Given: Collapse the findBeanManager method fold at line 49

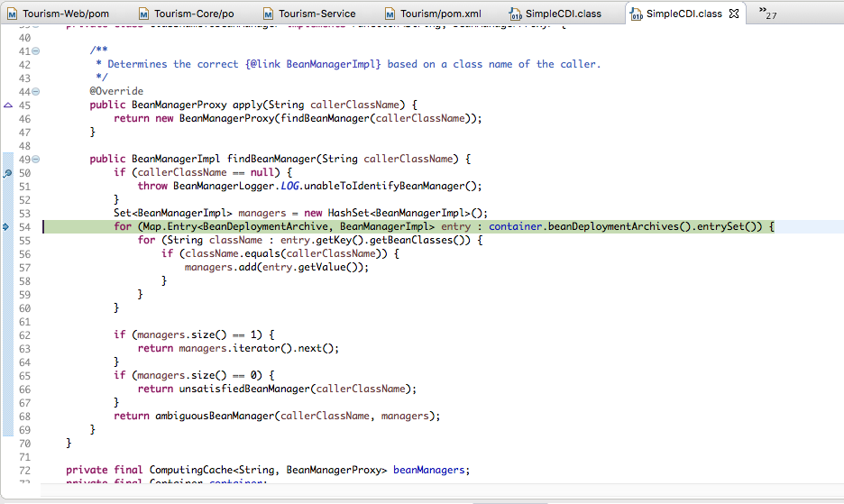Looking at the screenshot, I should click(36, 160).
